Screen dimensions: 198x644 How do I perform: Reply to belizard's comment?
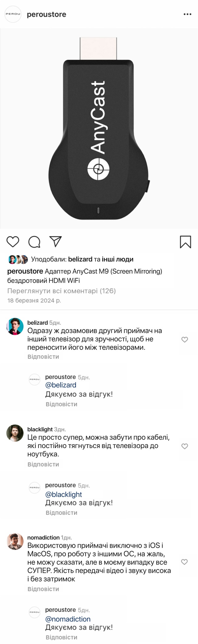click(x=43, y=357)
